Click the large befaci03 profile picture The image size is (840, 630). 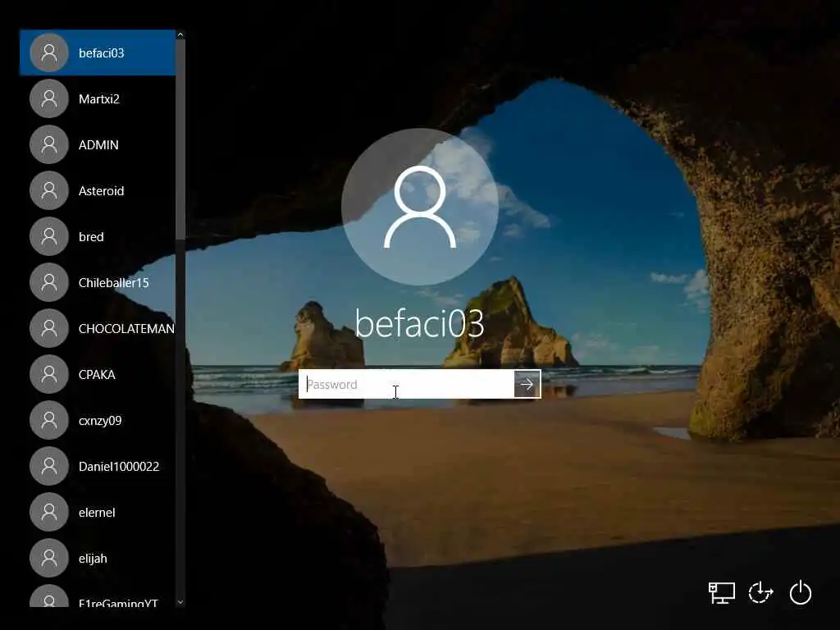(x=420, y=207)
